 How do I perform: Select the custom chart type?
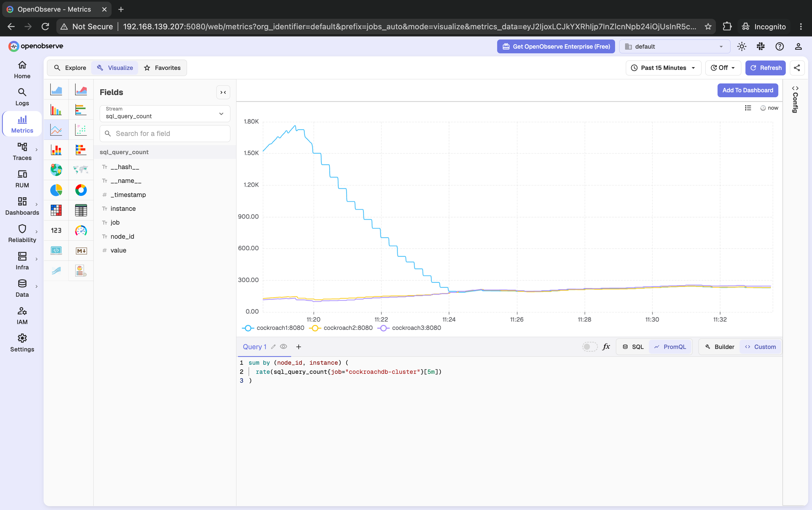tap(81, 270)
